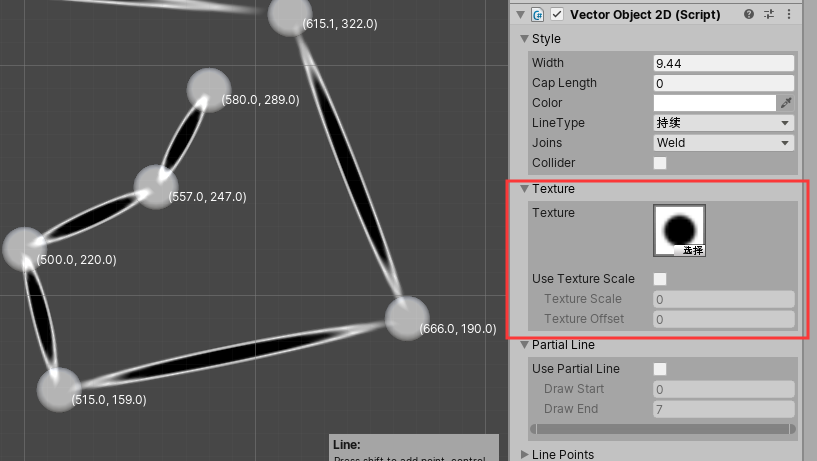Image resolution: width=817 pixels, height=461 pixels.
Task: Click the texture select button on thumbnail
Action: (693, 250)
